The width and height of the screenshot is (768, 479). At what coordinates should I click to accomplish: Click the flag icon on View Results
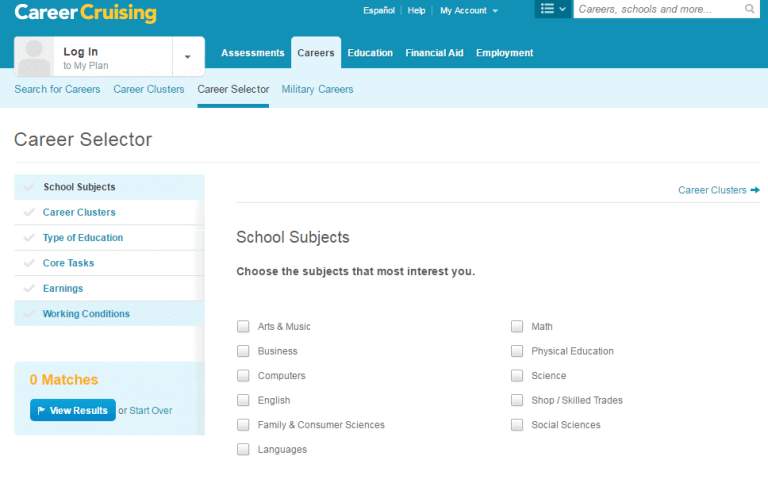[41, 410]
